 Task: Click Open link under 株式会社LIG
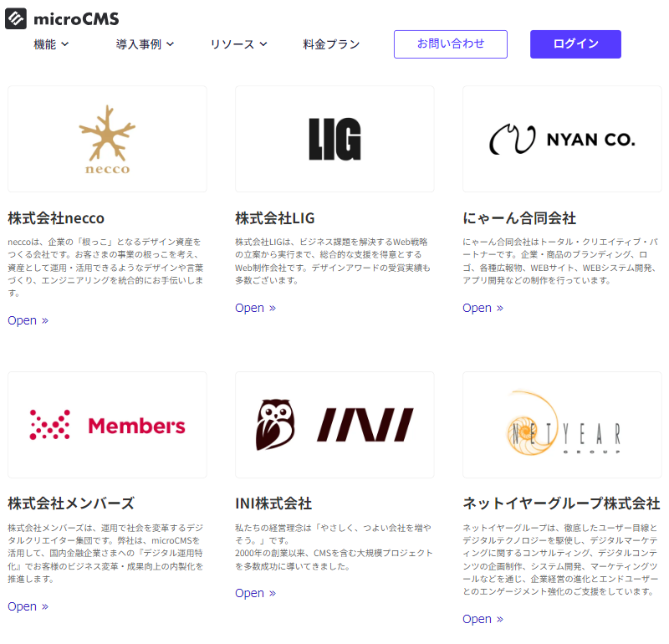(256, 308)
